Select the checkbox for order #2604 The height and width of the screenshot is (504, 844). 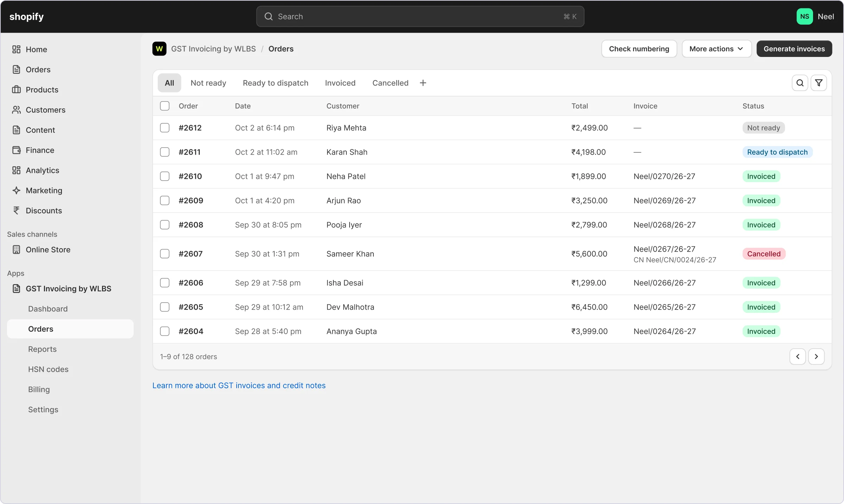click(x=165, y=331)
